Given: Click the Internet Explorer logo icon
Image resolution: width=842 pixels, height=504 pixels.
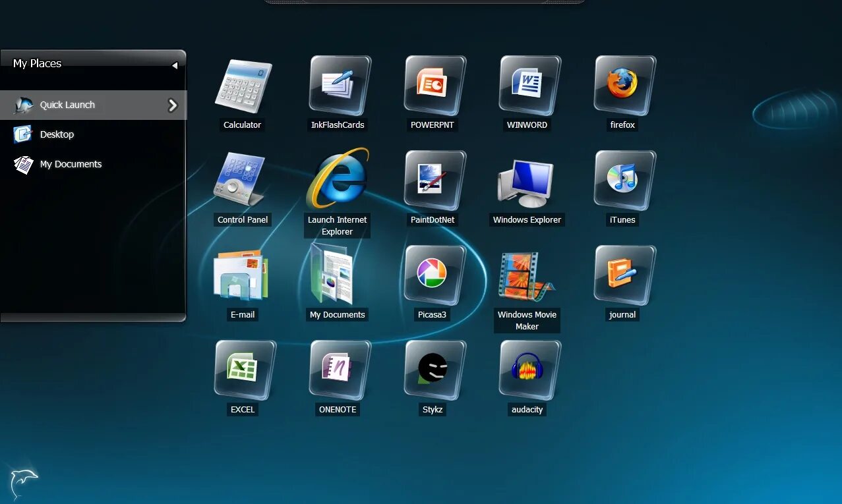Looking at the screenshot, I should click(338, 178).
